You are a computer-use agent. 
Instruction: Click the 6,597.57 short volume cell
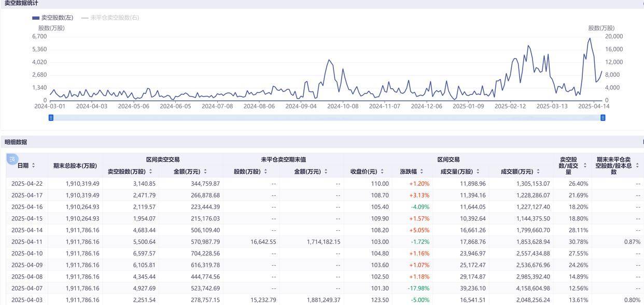(x=144, y=254)
